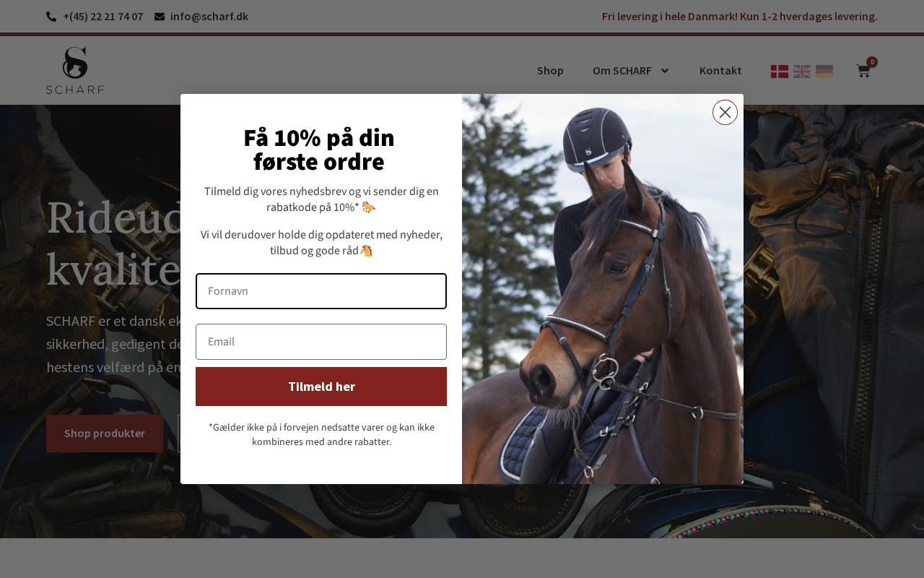Click the cart item count badge
924x578 pixels.
(872, 62)
